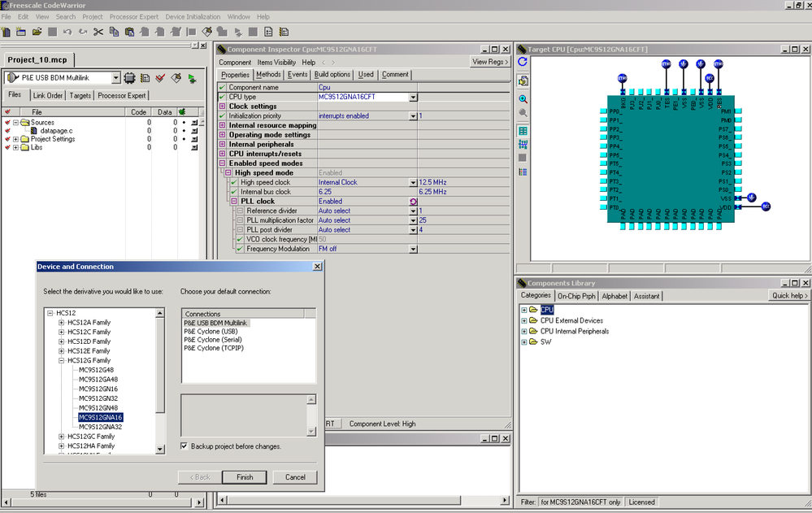Click the chip icon beside target dropdown
Screen dimensions: 812x513
coord(129,78)
